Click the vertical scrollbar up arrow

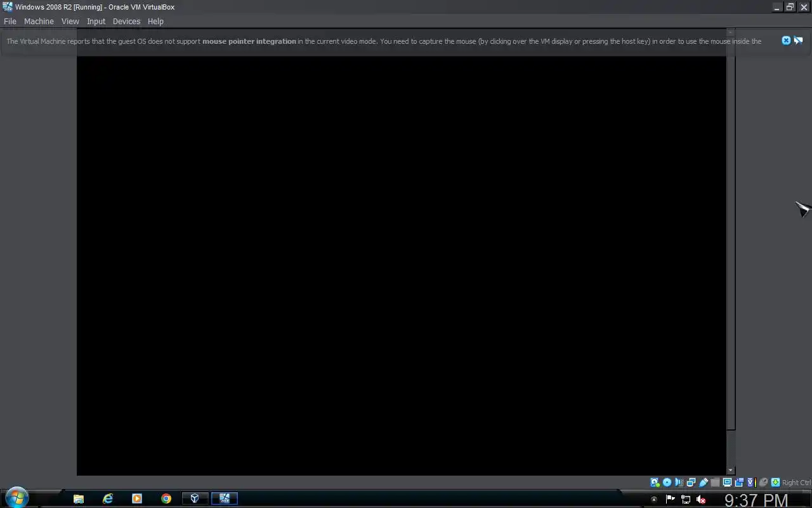[x=731, y=32]
